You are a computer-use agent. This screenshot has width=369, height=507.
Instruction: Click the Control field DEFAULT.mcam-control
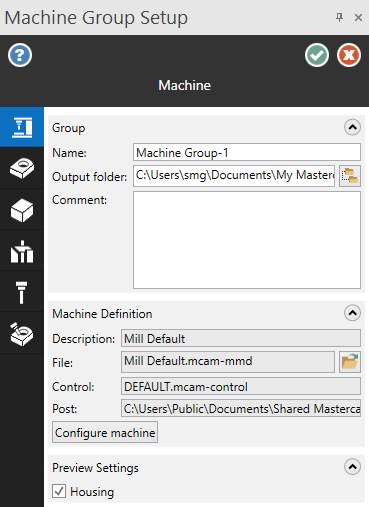[x=241, y=386]
